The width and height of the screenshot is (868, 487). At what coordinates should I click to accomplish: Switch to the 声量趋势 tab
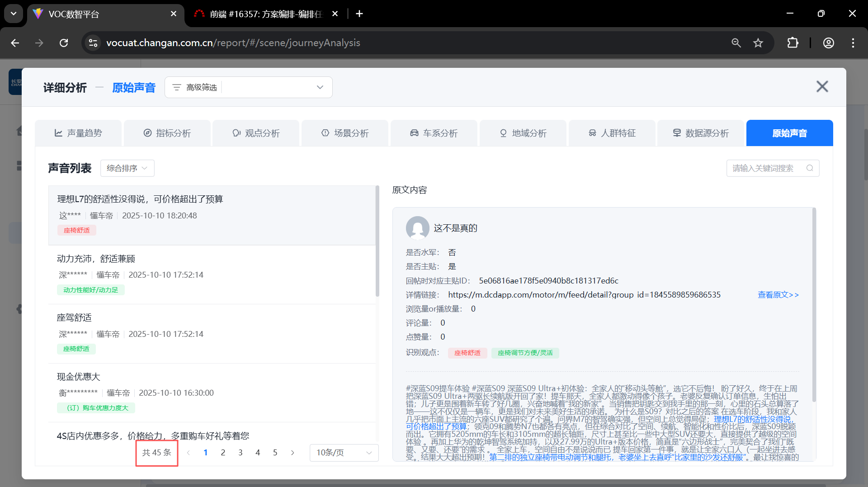[78, 133]
